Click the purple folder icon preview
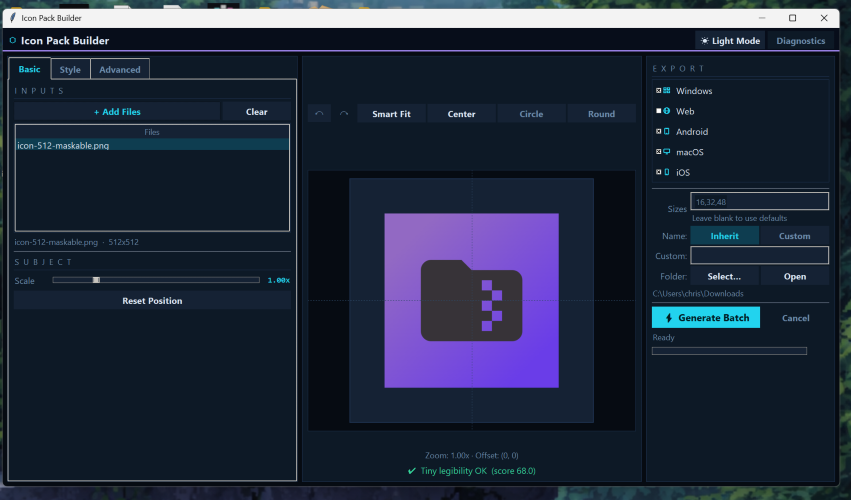The image size is (851, 500). (x=471, y=300)
